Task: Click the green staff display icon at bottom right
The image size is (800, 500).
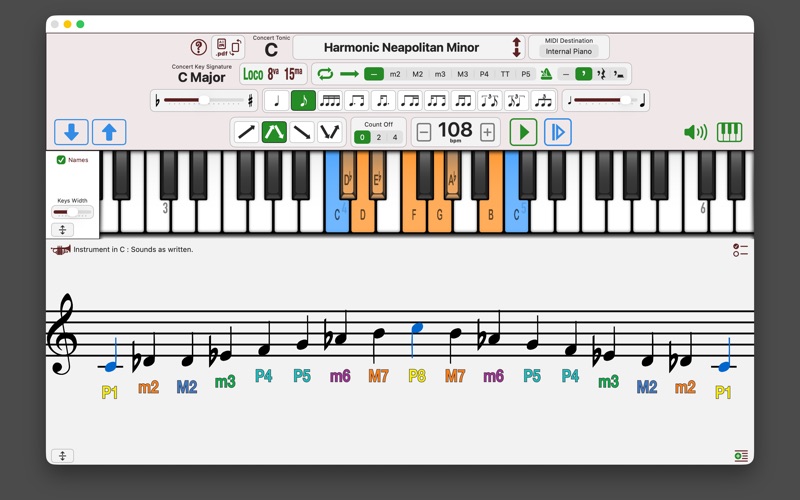Action: tap(741, 456)
